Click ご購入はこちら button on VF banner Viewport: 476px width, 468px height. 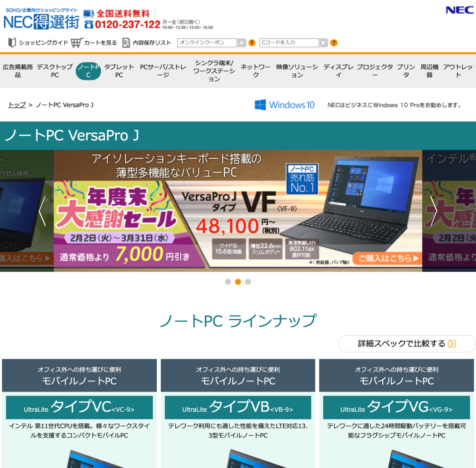pos(388,258)
